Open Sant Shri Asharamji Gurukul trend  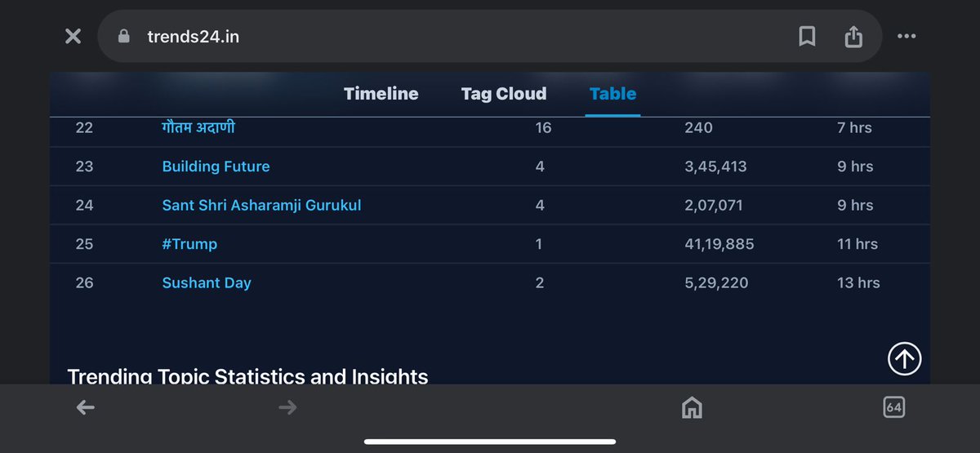[x=261, y=206]
